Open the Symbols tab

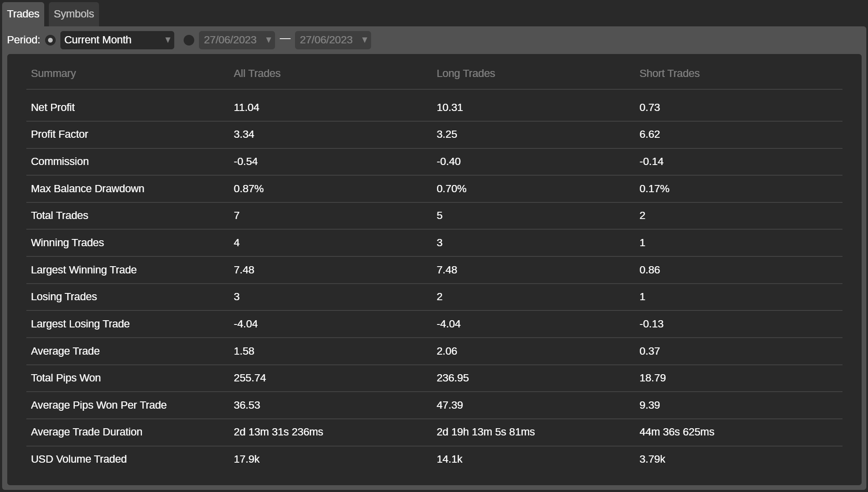pos(74,14)
